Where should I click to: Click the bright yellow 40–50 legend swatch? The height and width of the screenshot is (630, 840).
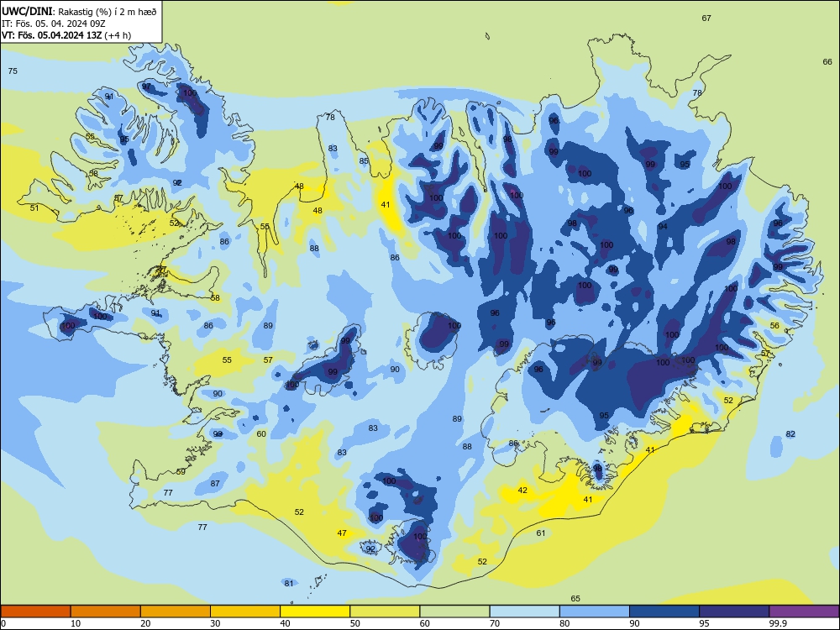(315, 612)
